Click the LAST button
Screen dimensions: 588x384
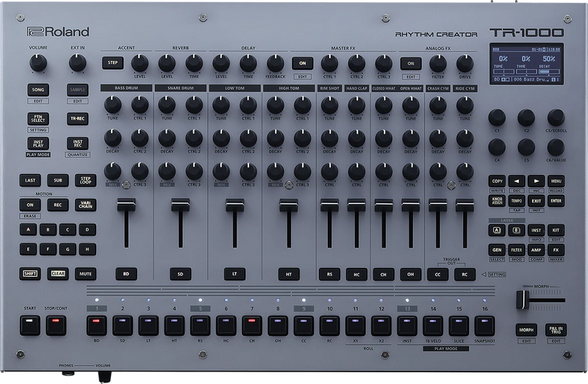coord(30,180)
